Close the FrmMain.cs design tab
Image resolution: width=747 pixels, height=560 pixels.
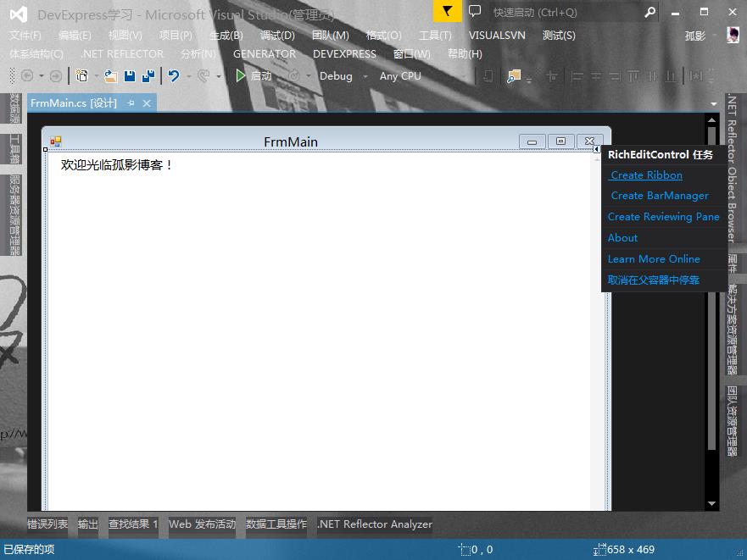tap(147, 103)
